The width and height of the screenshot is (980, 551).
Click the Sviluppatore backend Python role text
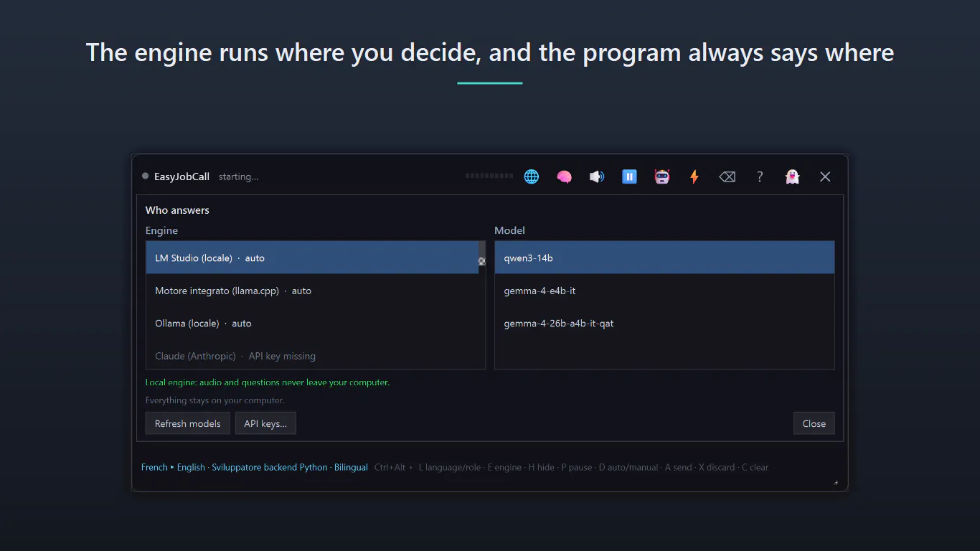pyautogui.click(x=270, y=467)
